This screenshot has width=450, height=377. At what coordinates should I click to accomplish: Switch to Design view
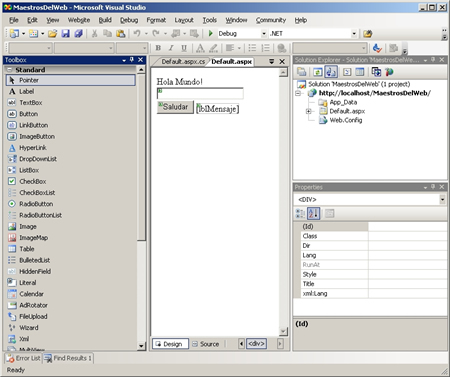[170, 344]
